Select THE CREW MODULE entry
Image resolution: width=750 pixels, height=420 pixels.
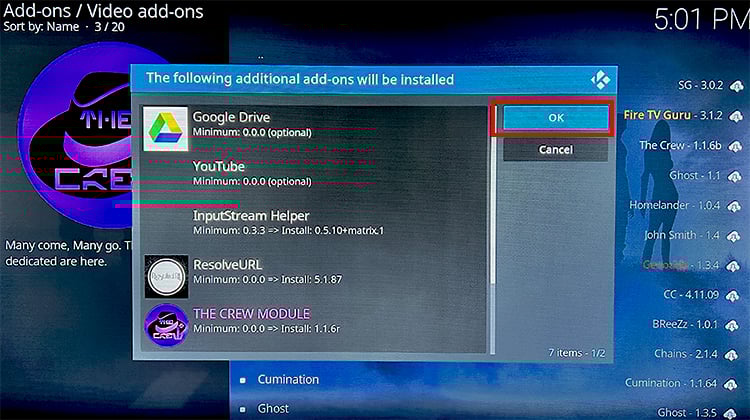coord(314,326)
